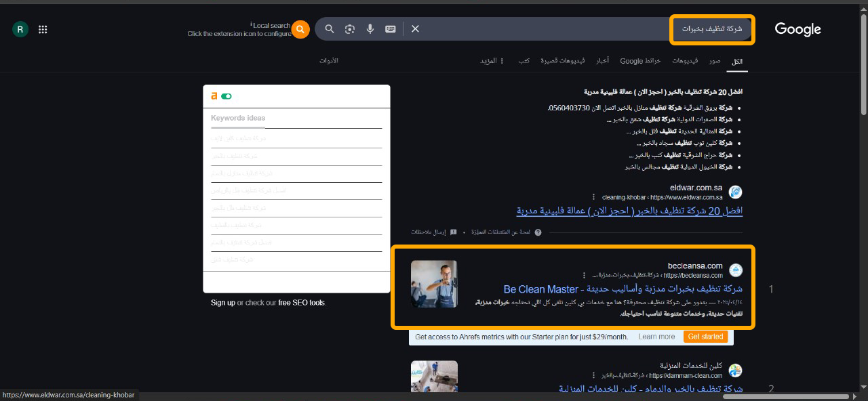Click the dammam-clean.com result thumbnail
Screen dimensions: 868x401
coord(434,376)
